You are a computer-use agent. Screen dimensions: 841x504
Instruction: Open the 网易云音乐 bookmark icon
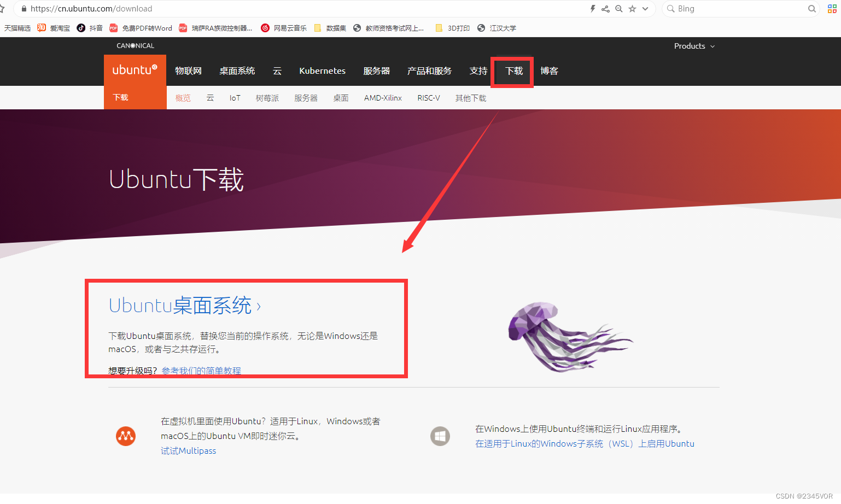click(x=265, y=28)
